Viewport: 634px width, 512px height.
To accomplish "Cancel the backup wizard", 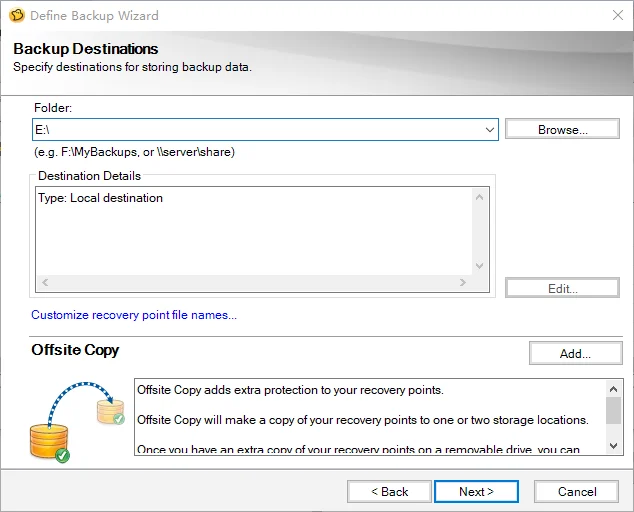I will tap(577, 491).
